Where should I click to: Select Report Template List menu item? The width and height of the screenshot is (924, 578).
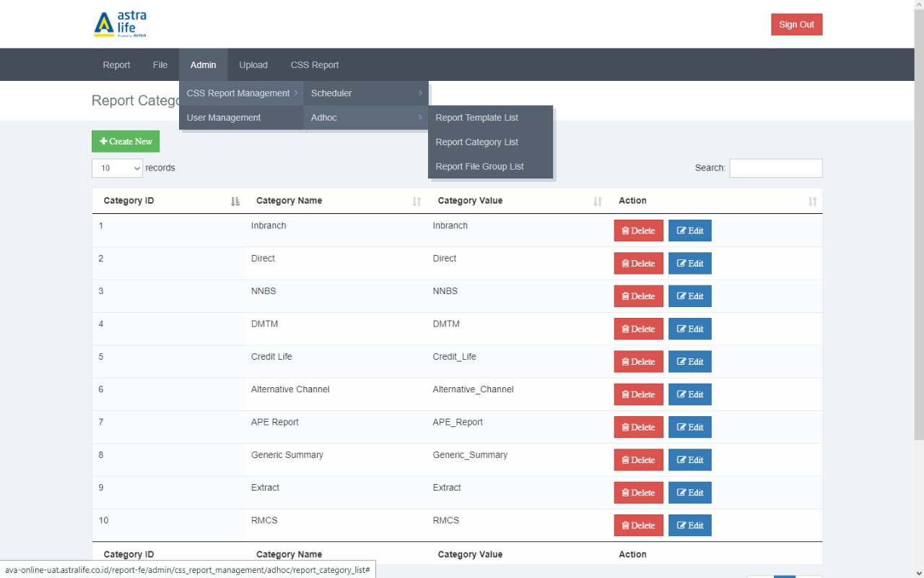tap(476, 118)
